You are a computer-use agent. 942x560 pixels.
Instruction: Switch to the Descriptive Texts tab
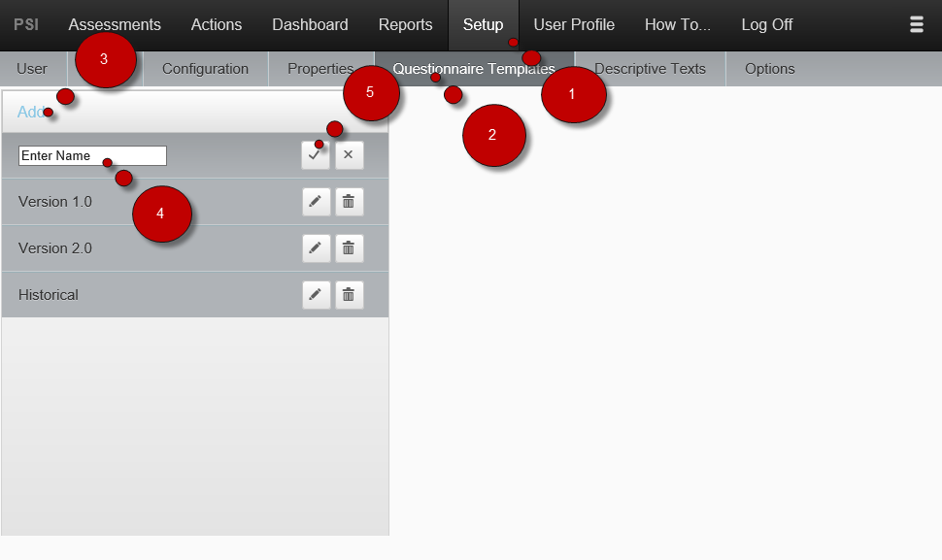[650, 69]
